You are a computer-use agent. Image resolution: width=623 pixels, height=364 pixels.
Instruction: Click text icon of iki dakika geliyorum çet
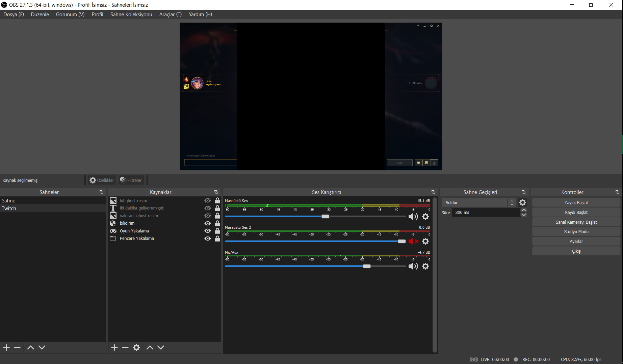[113, 208]
